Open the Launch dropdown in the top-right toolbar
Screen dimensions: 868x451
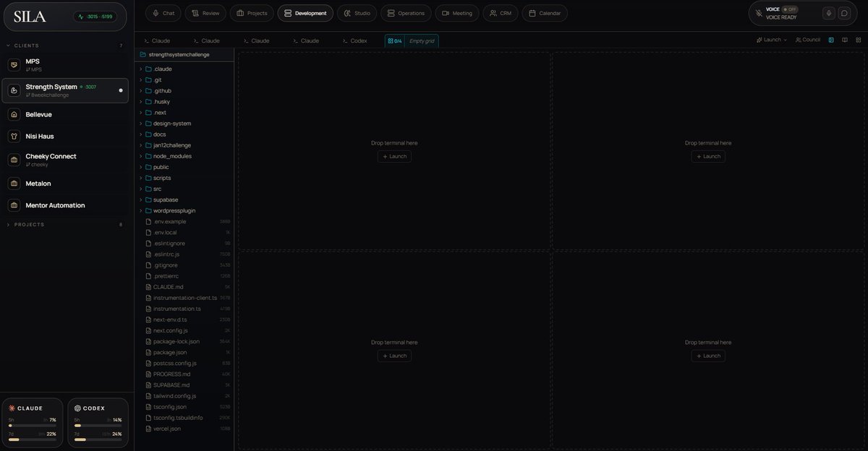[772, 40]
